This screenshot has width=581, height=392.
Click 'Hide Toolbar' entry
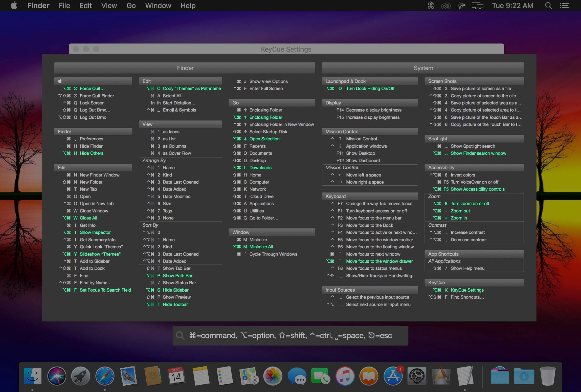point(175,304)
